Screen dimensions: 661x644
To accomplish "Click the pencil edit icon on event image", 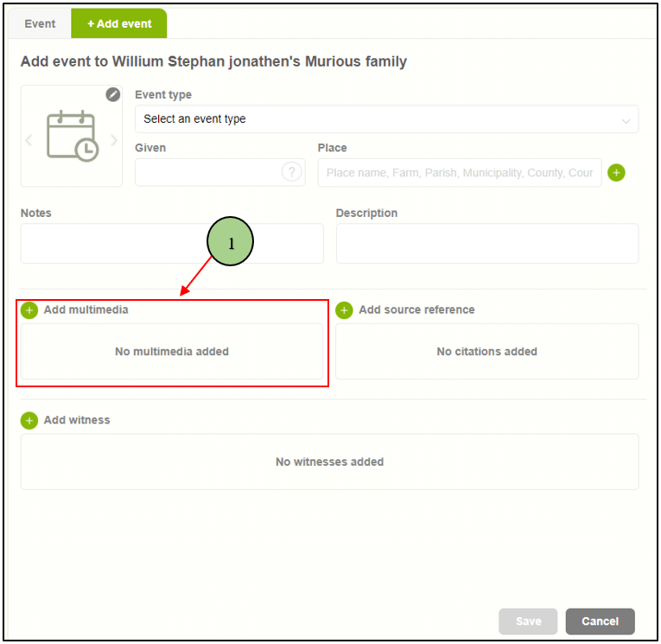I will tap(113, 95).
